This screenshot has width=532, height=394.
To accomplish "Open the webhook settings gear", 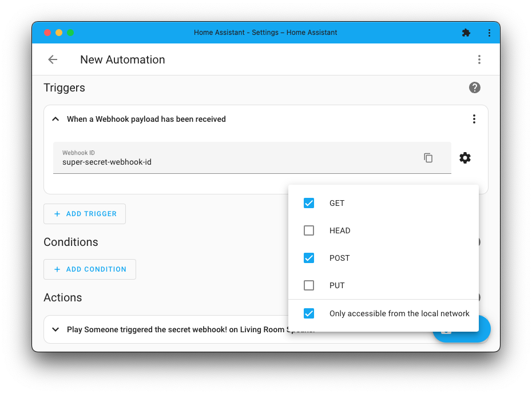I will tap(465, 158).
